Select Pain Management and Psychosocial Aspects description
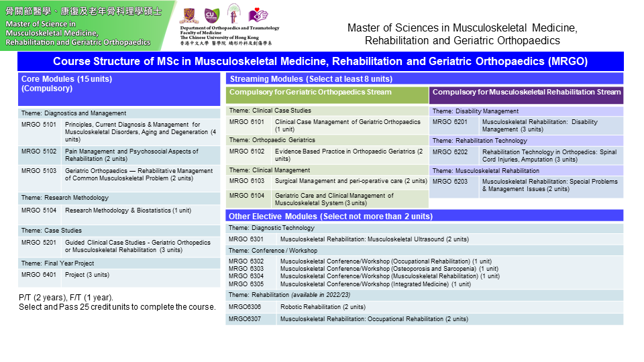This screenshot has width=644, height=362. tap(131, 155)
